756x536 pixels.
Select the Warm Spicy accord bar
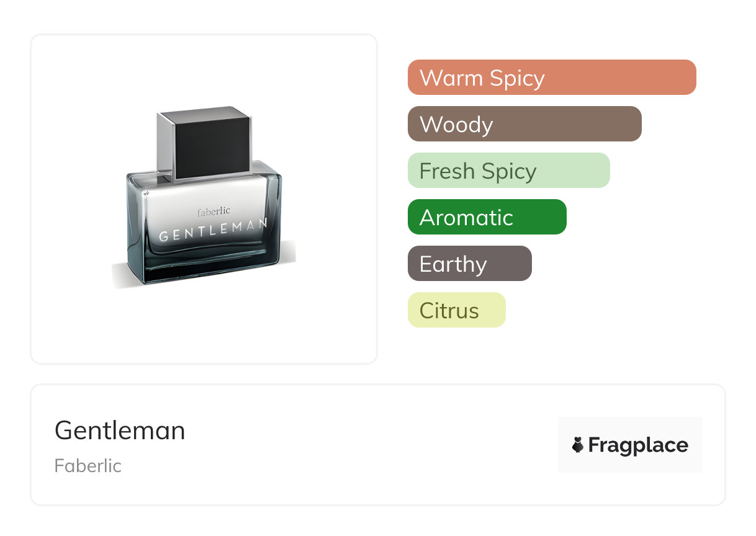click(551, 78)
